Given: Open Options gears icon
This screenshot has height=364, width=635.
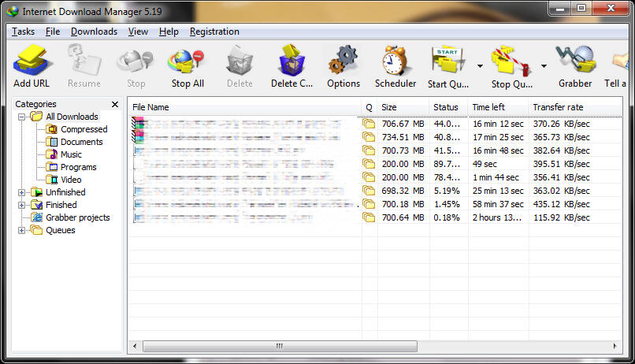Looking at the screenshot, I should coord(343,60).
